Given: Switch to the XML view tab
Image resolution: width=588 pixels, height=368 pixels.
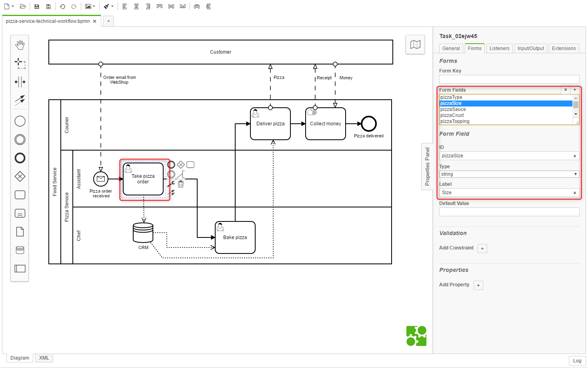Looking at the screenshot, I should 44,358.
